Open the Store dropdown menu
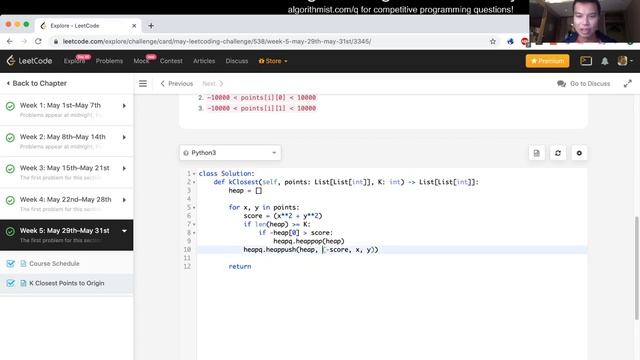This screenshot has height=360, width=640. (x=273, y=61)
